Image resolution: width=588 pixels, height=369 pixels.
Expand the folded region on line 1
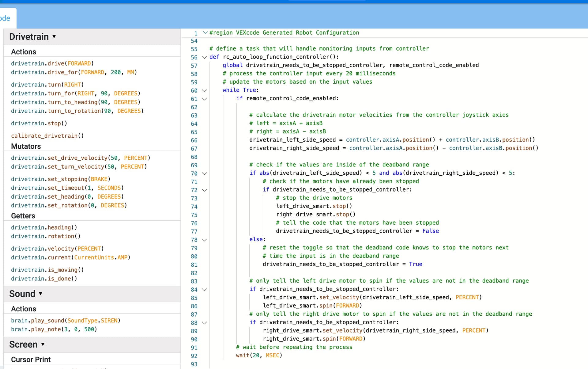pyautogui.click(x=205, y=32)
